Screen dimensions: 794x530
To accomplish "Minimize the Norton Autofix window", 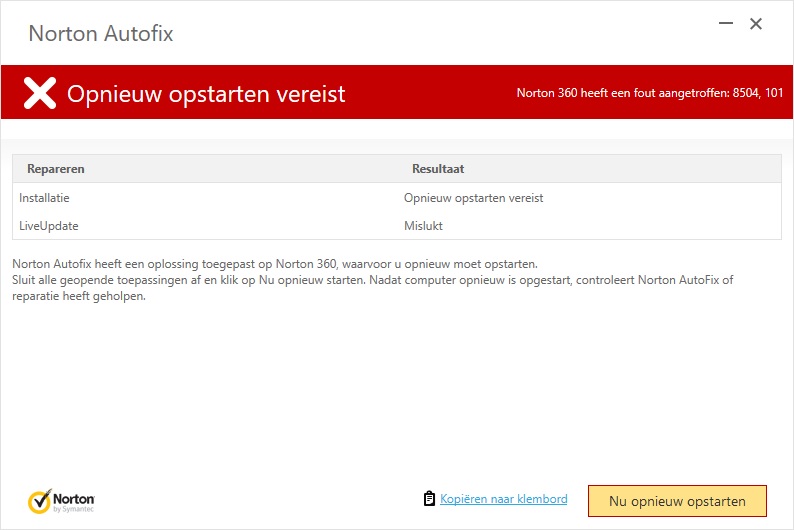I will tap(724, 24).
